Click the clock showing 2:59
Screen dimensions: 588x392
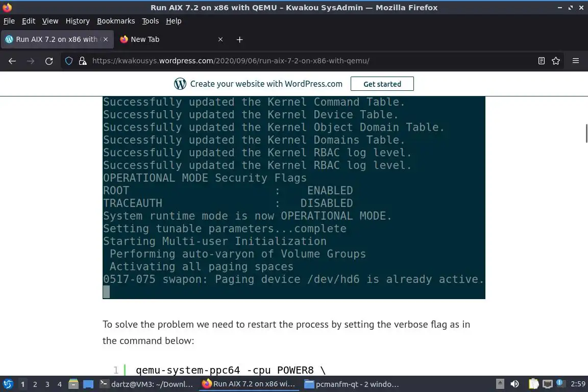pyautogui.click(x=578, y=384)
